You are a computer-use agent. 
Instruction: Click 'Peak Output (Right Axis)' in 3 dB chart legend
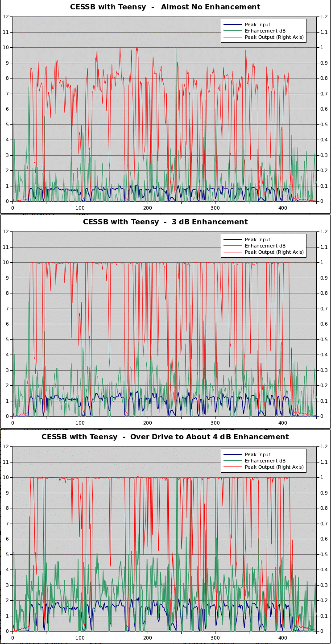[274, 252]
